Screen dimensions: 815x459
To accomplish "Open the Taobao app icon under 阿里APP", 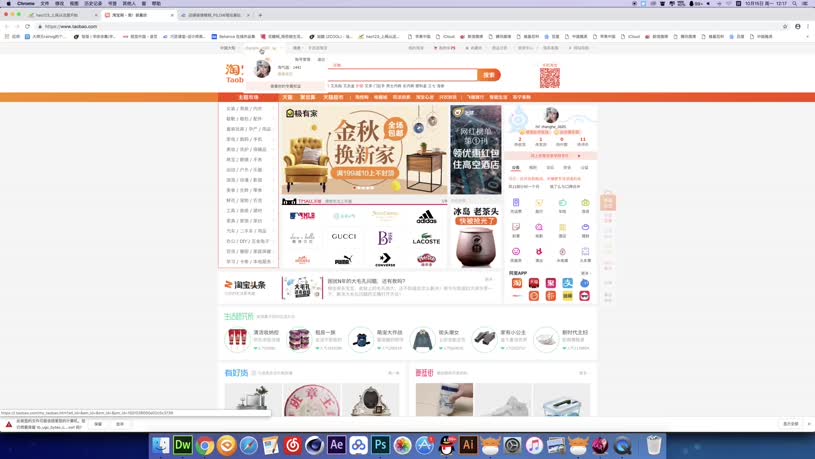I will [x=517, y=283].
